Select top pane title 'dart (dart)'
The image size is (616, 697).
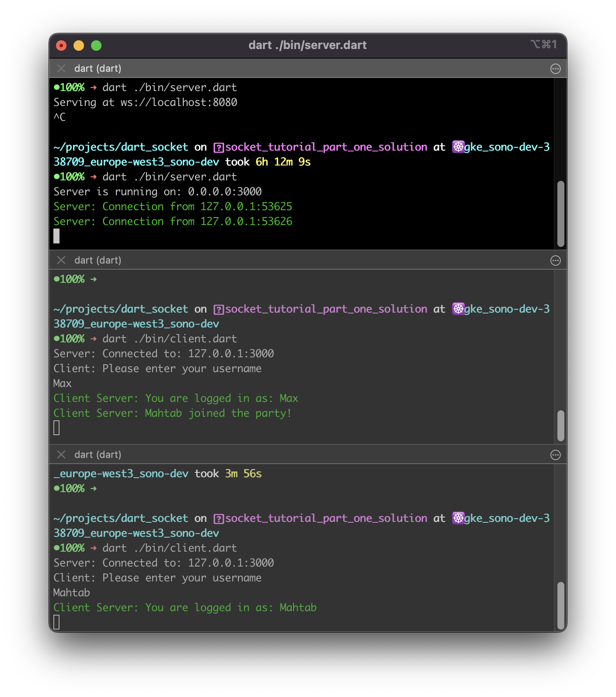(x=98, y=69)
